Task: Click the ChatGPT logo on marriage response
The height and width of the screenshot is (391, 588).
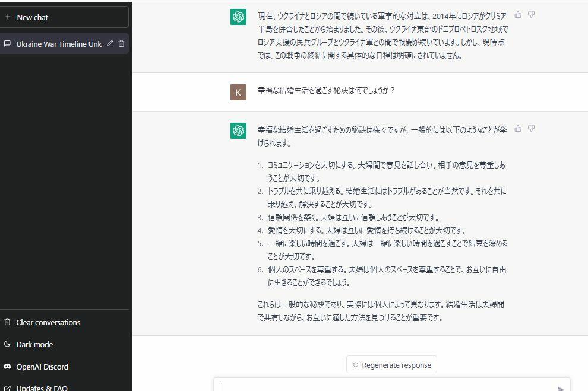Action: click(x=238, y=131)
